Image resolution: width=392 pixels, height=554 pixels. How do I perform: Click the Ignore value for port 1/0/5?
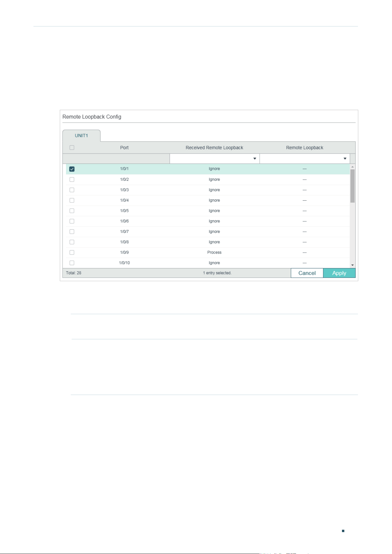pos(214,211)
